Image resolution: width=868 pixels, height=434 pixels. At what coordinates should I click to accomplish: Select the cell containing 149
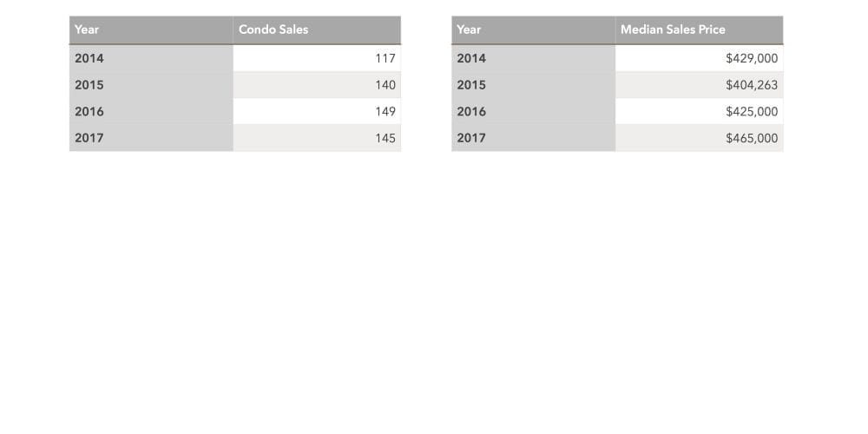[x=317, y=111]
